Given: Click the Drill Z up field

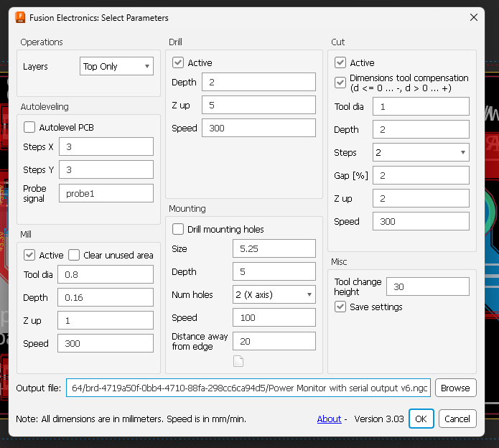Looking at the screenshot, I should 258,105.
